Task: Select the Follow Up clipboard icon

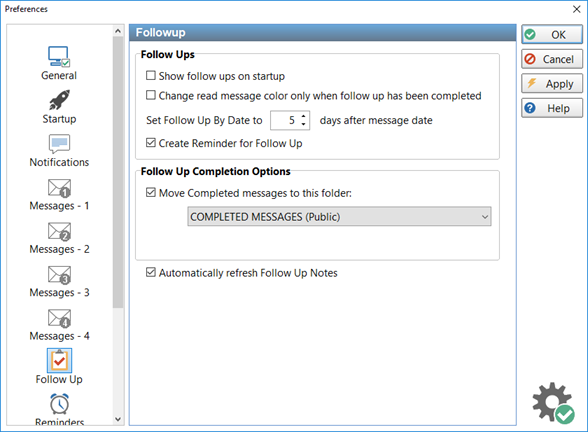Action: 59,360
